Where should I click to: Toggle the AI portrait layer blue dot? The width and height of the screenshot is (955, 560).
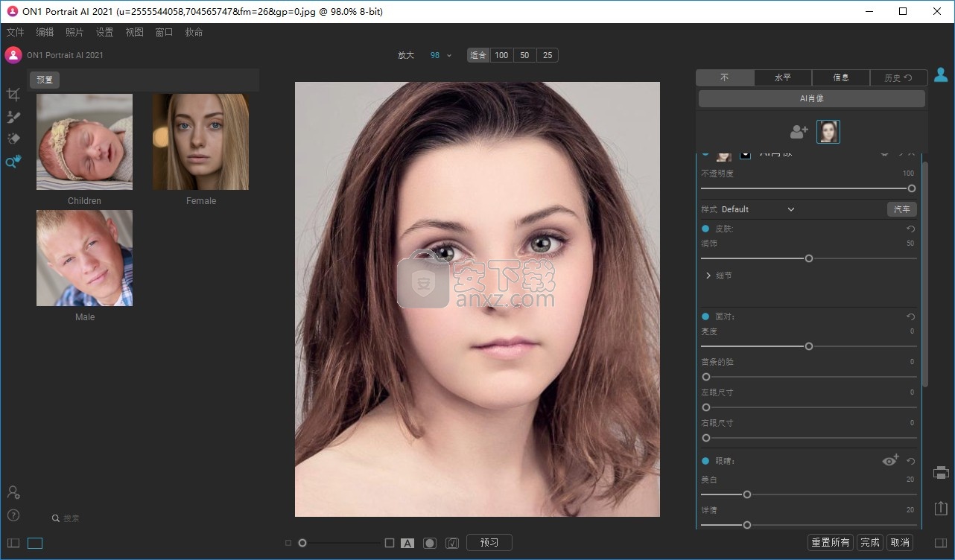[705, 153]
